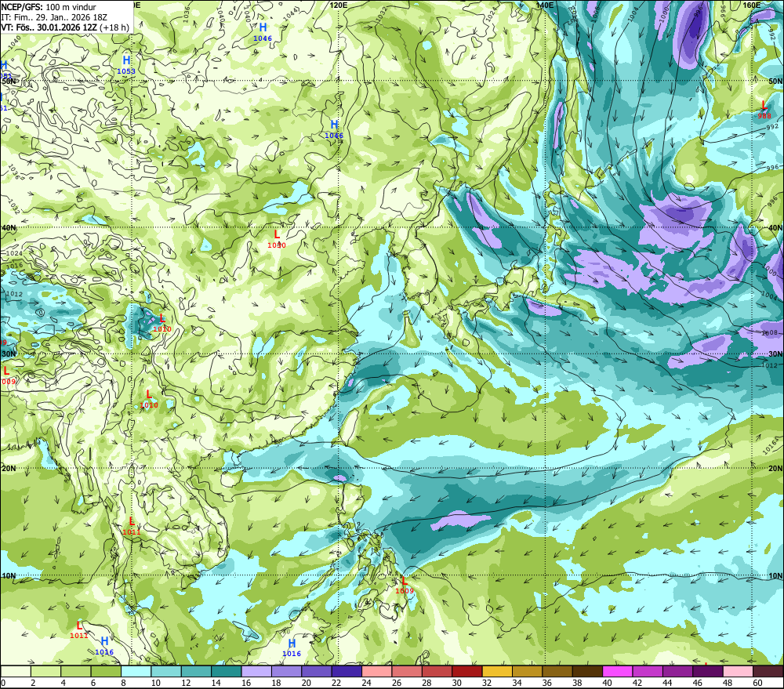This screenshot has width=784, height=689.
Task: Click the legend value 60
Action: 757,683
